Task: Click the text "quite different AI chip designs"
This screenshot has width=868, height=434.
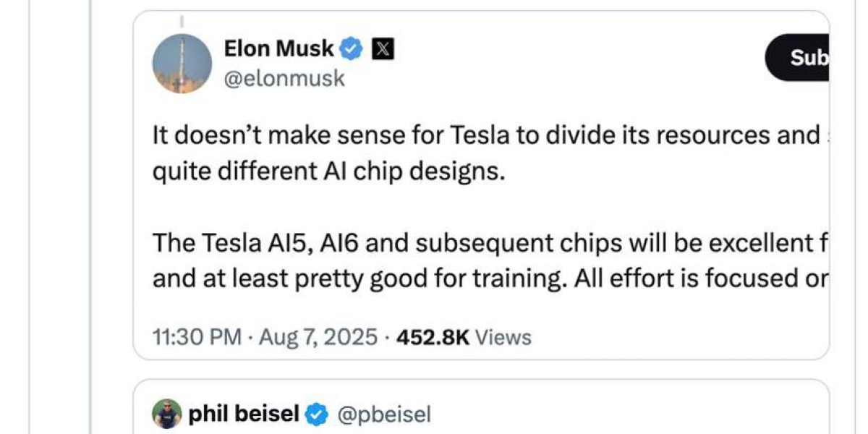Action: click(328, 174)
